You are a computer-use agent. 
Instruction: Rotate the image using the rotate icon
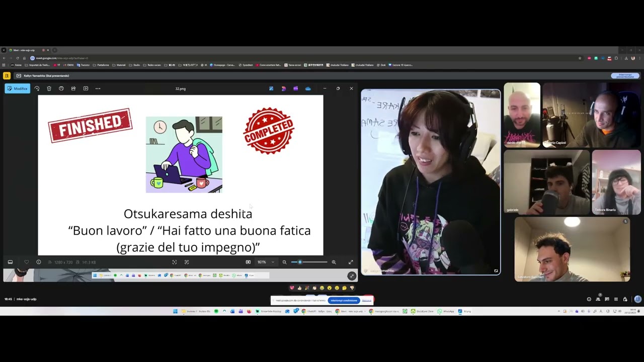tap(37, 88)
